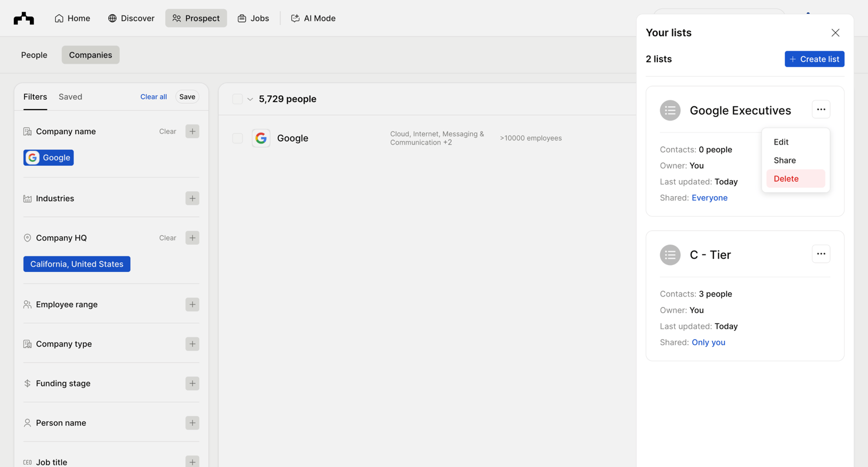Add an Employee range filter with plus
Screen dimensions: 868x467
click(192, 305)
